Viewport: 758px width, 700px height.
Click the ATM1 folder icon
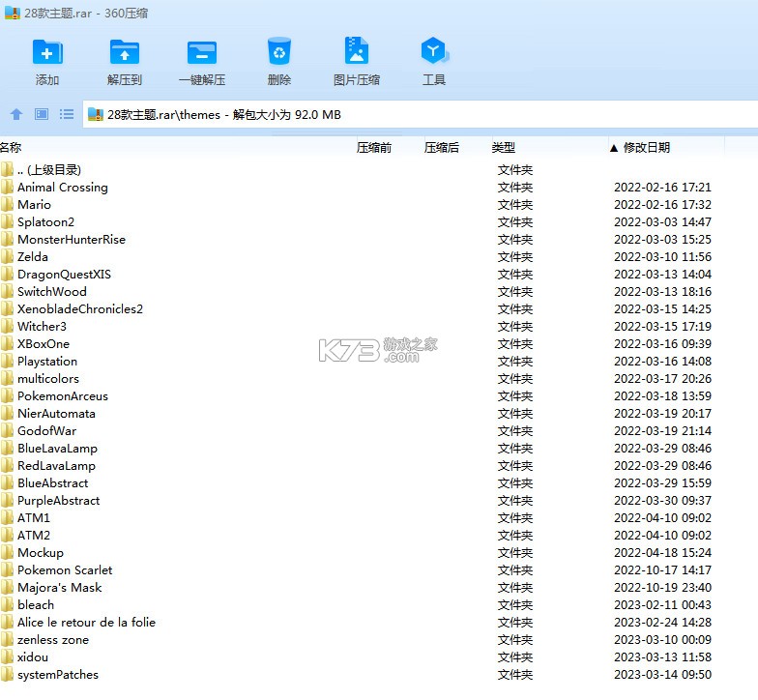8,518
